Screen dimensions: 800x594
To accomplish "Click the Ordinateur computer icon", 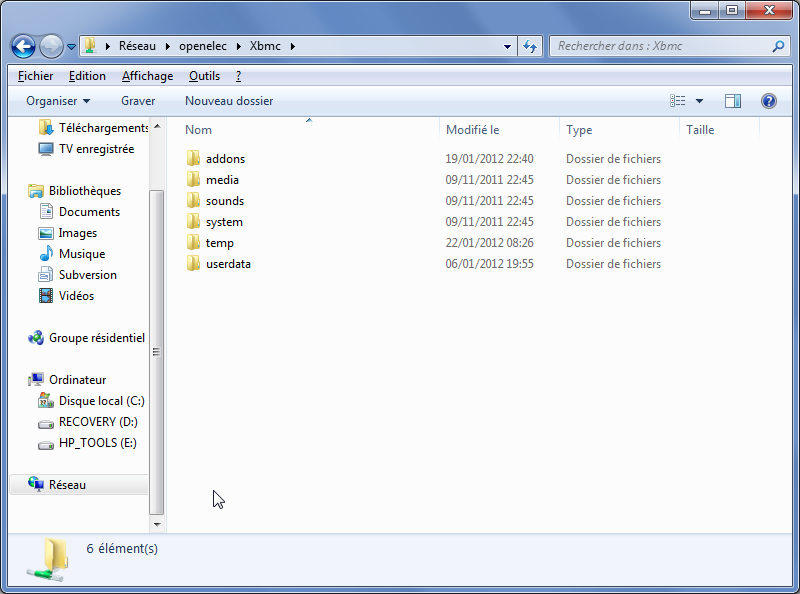I will tap(36, 380).
